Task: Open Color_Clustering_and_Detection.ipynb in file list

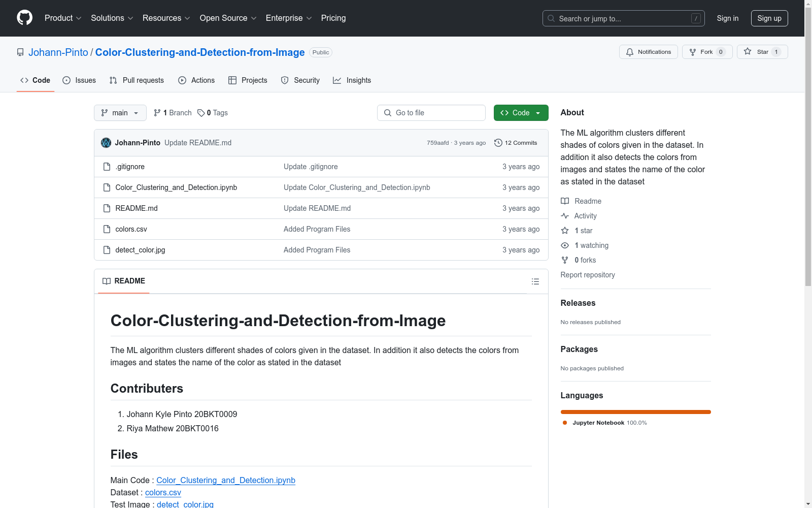Action: coord(176,187)
